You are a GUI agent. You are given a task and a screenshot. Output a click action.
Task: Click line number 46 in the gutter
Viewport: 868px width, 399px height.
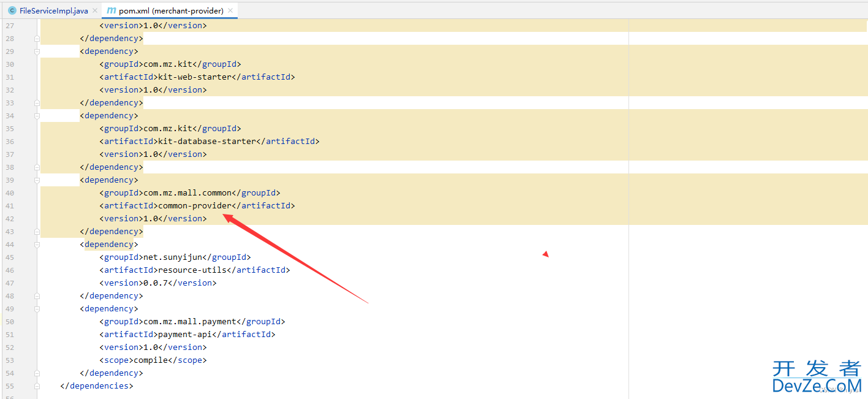coord(10,270)
